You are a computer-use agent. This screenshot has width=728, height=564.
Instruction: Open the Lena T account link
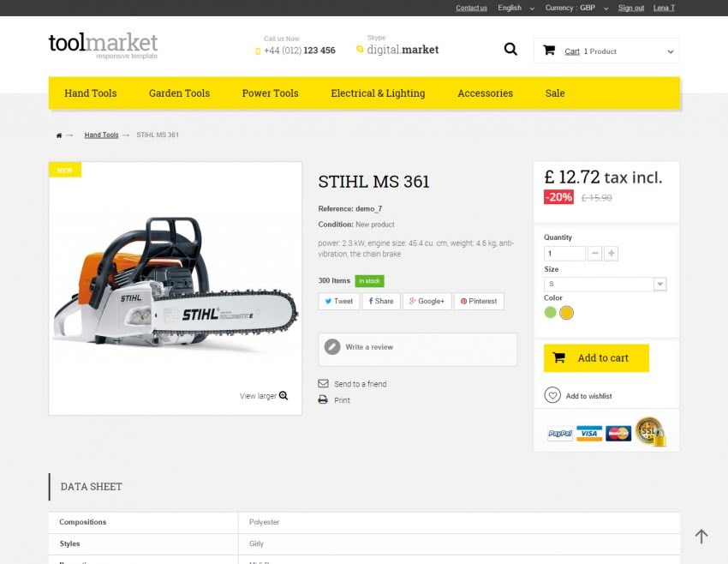[664, 8]
